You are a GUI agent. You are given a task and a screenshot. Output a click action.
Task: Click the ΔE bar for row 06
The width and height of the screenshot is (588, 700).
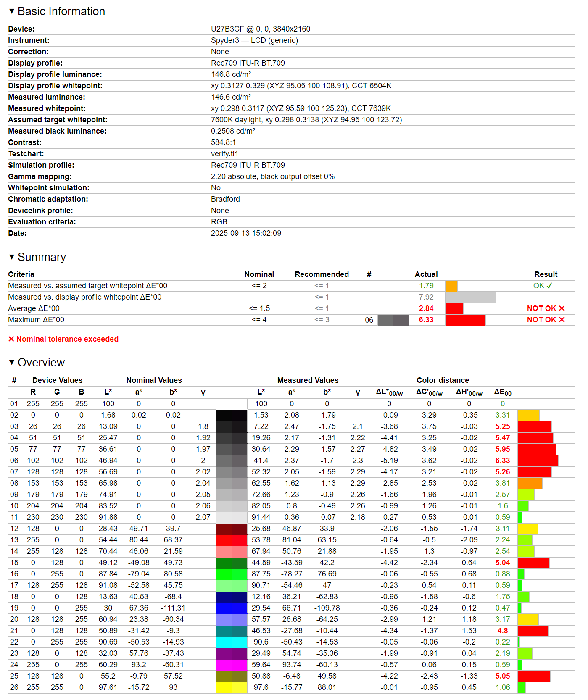538,461
